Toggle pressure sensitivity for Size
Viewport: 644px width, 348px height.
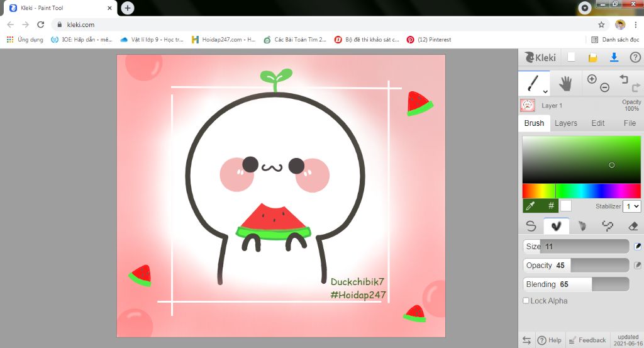click(638, 247)
